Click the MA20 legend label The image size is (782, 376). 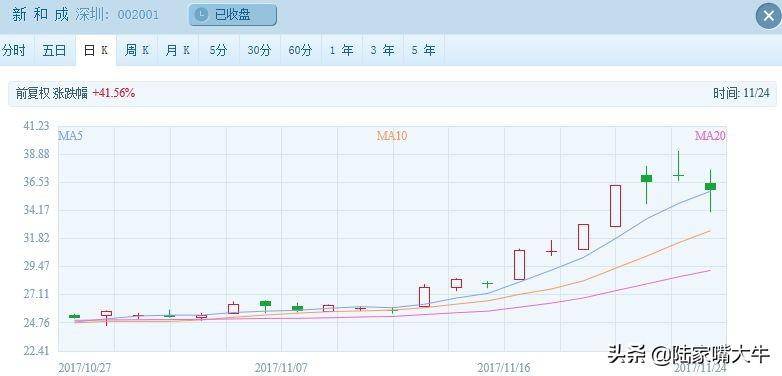[x=710, y=136]
